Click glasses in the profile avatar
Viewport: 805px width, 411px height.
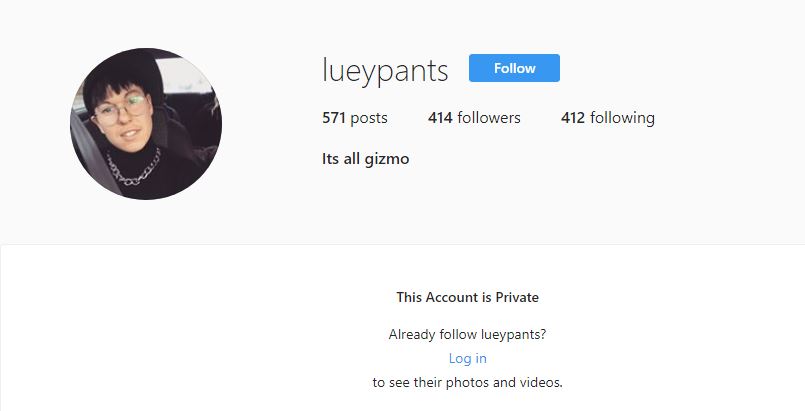point(121,109)
